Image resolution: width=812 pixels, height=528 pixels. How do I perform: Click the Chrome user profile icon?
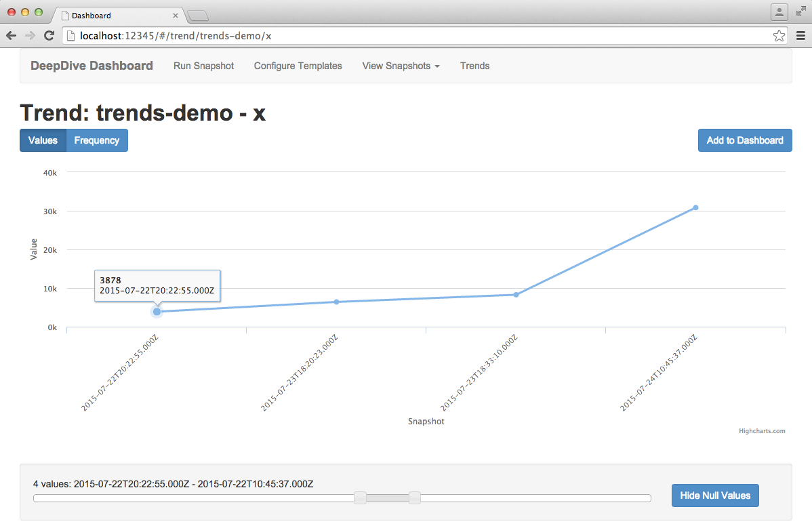tap(779, 12)
